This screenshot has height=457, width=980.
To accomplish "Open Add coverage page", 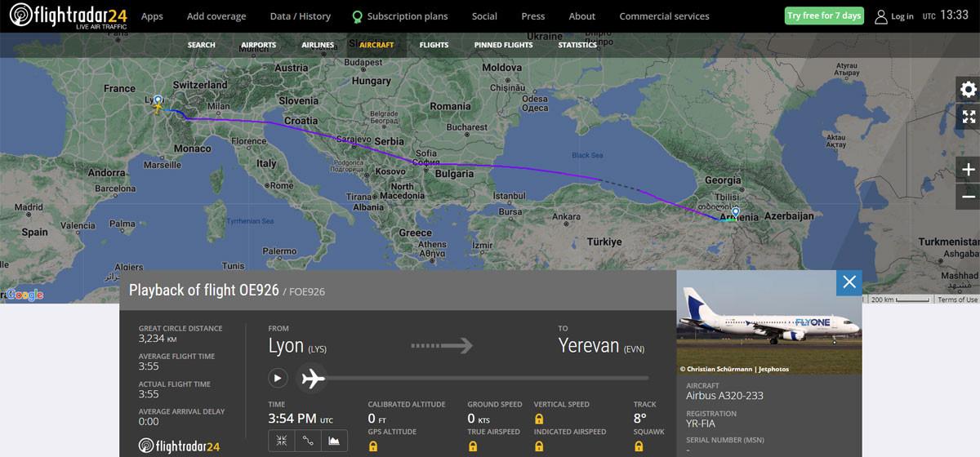I will click(216, 16).
